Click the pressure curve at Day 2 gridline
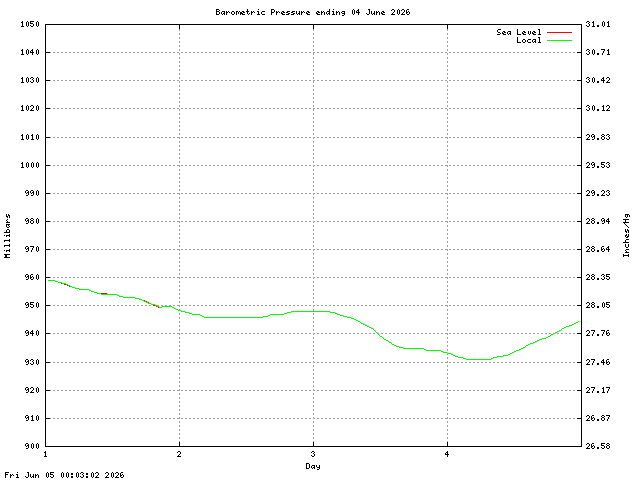 point(180,311)
